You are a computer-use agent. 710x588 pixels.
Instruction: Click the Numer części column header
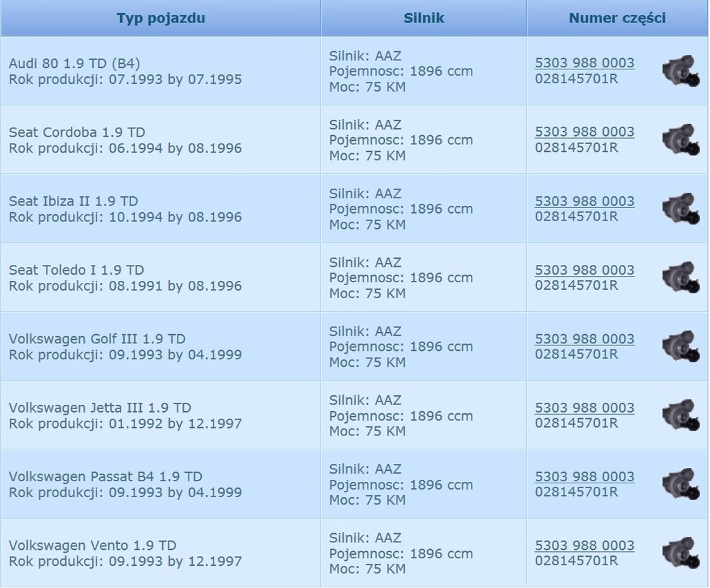point(616,18)
